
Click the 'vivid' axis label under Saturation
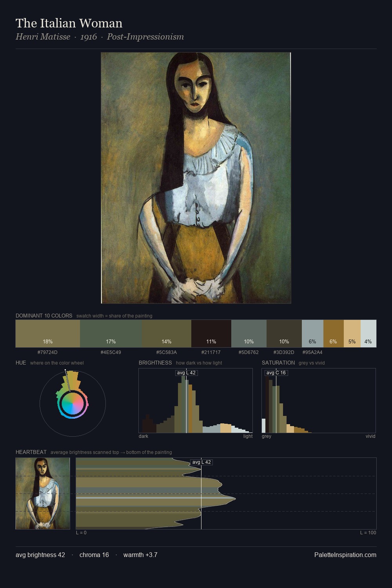click(x=370, y=436)
